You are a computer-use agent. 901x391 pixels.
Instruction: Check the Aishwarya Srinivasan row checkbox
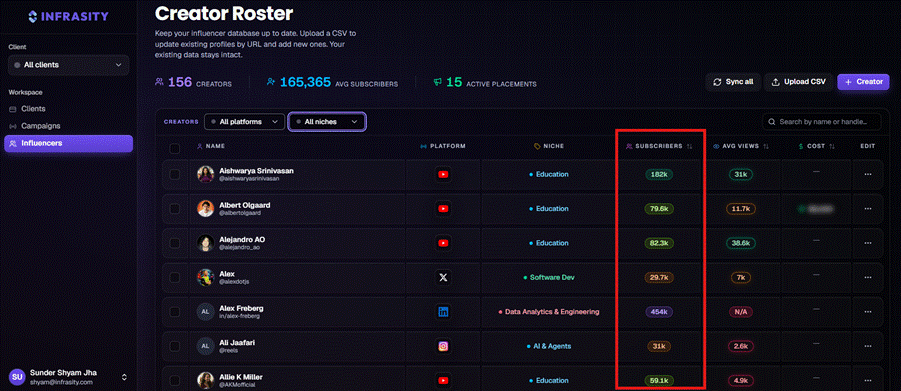click(x=175, y=174)
